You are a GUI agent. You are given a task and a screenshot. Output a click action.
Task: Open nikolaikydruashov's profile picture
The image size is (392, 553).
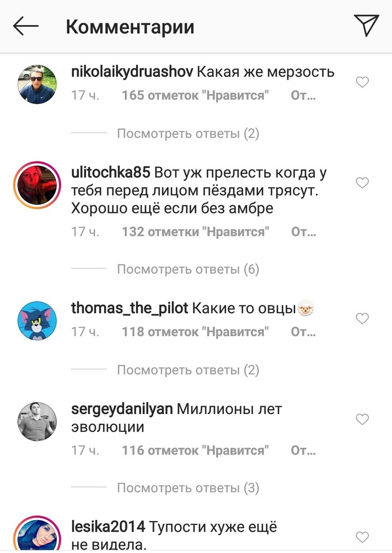tap(37, 84)
